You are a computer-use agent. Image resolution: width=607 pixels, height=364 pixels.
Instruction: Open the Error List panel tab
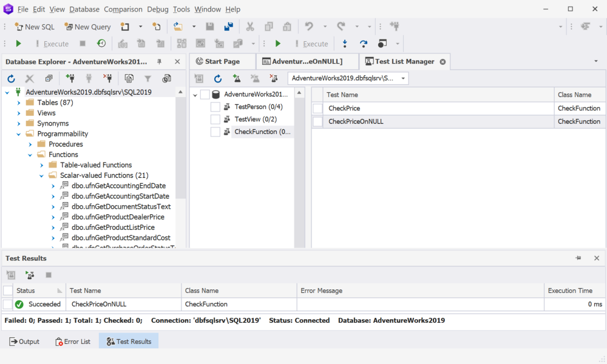[72, 342]
